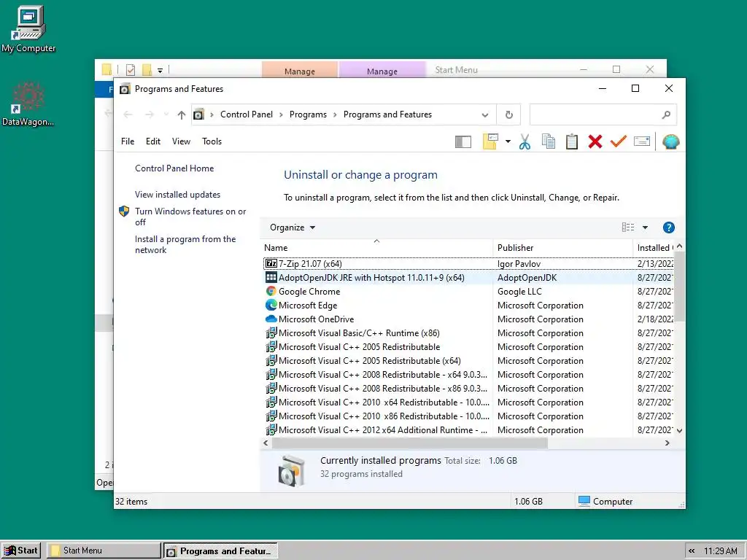
Task: Expand the address bar history dropdown
Action: [x=484, y=114]
